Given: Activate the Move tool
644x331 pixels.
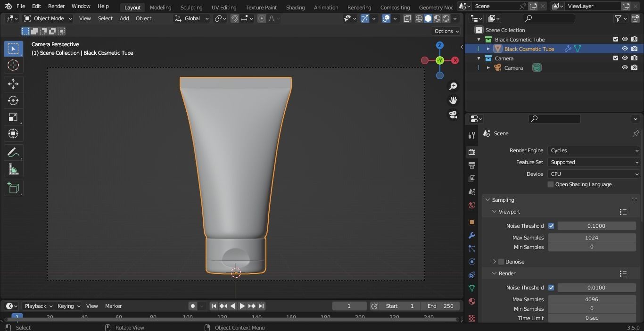Looking at the screenshot, I should point(13,84).
